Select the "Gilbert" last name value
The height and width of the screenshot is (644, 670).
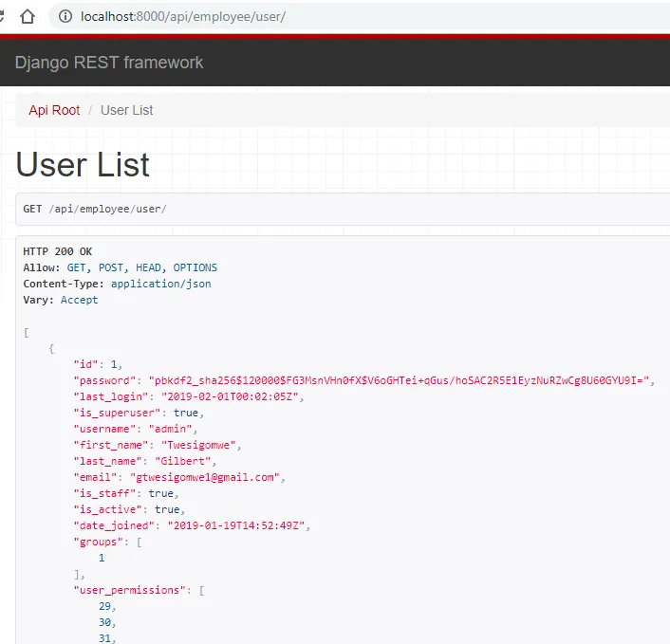pyautogui.click(x=182, y=461)
